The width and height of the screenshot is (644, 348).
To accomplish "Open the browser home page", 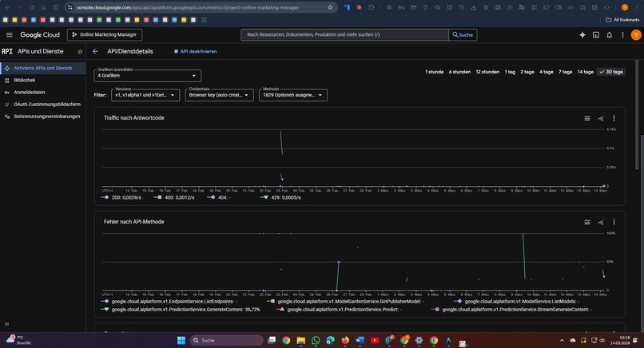I will 43,7.
